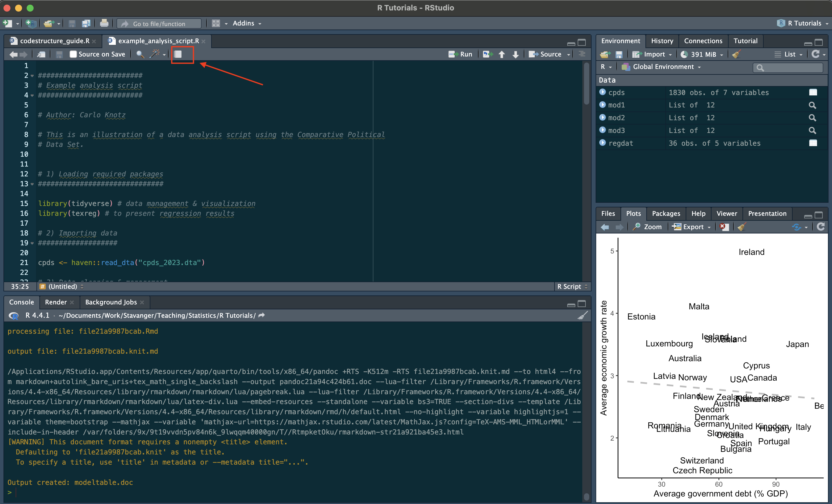
Task: Open the Global Environment dropdown
Action: pyautogui.click(x=663, y=67)
